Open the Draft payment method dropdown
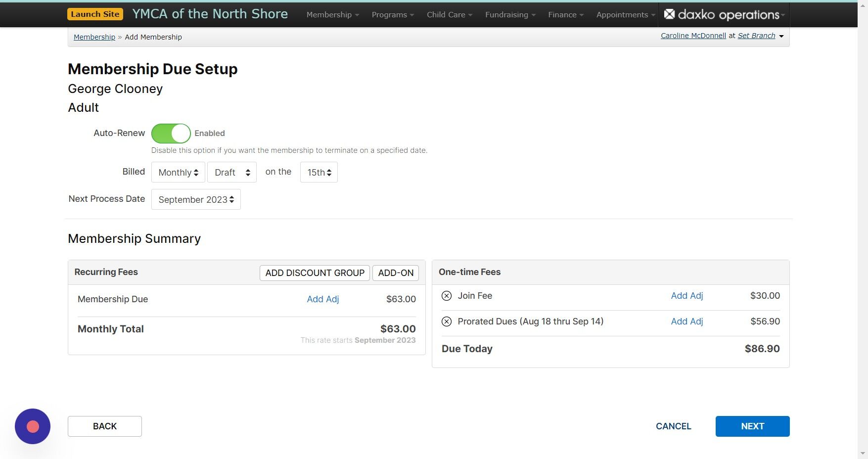The width and height of the screenshot is (868, 459). tap(231, 172)
